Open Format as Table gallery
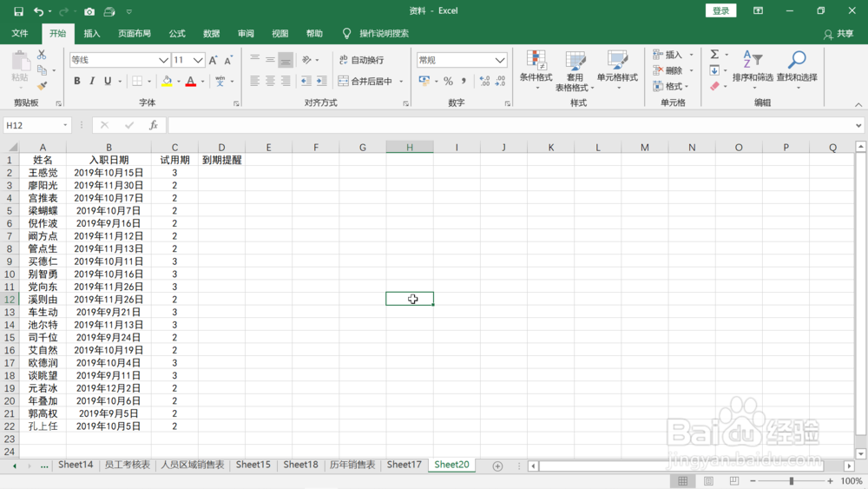Screen dimensions: 868x489 pos(575,70)
